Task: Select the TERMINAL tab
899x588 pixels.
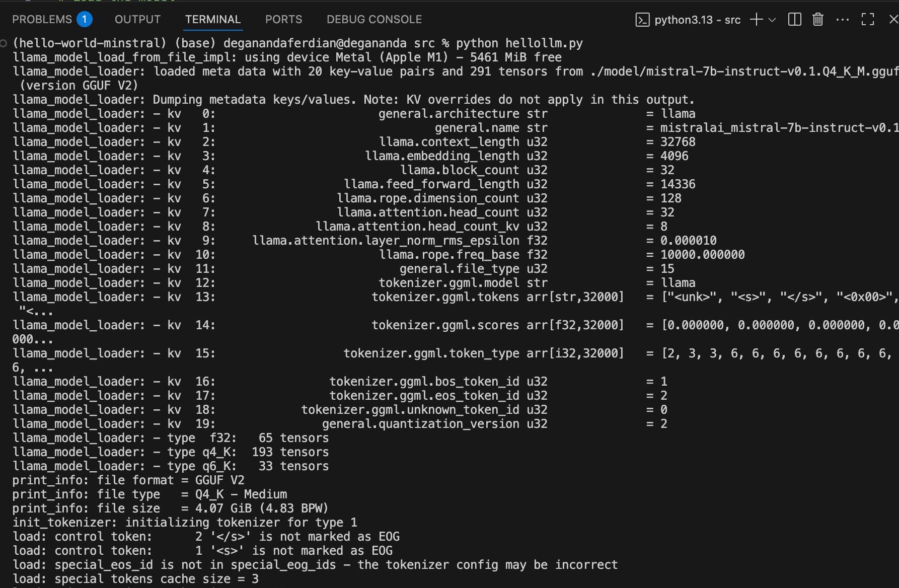Action: coord(213,20)
